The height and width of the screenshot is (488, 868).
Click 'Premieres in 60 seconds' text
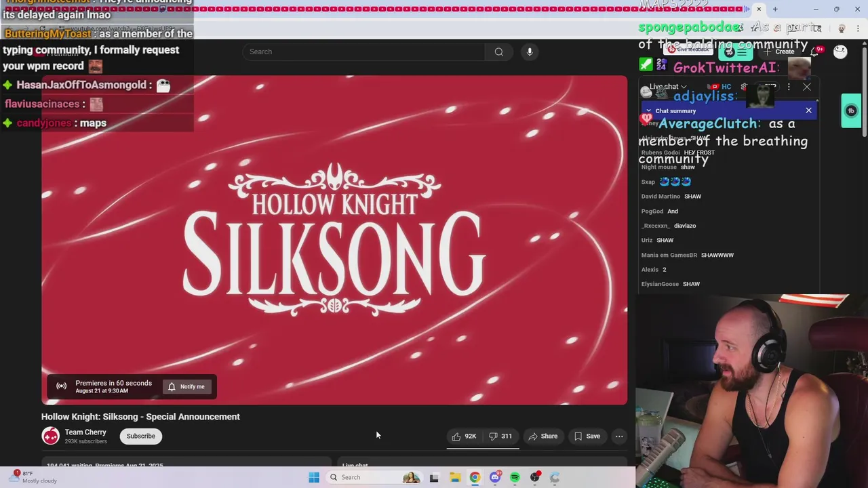click(x=113, y=383)
